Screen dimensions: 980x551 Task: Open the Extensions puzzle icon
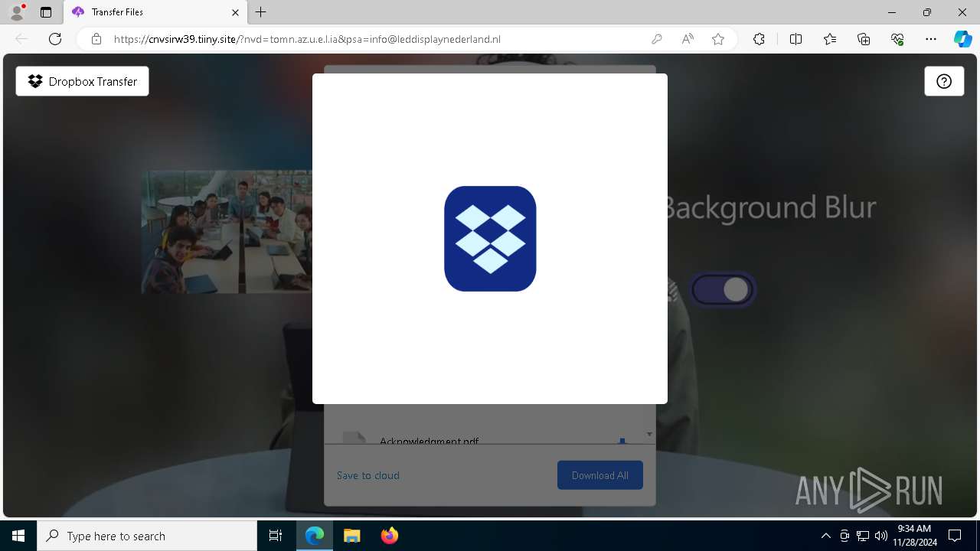[759, 39]
